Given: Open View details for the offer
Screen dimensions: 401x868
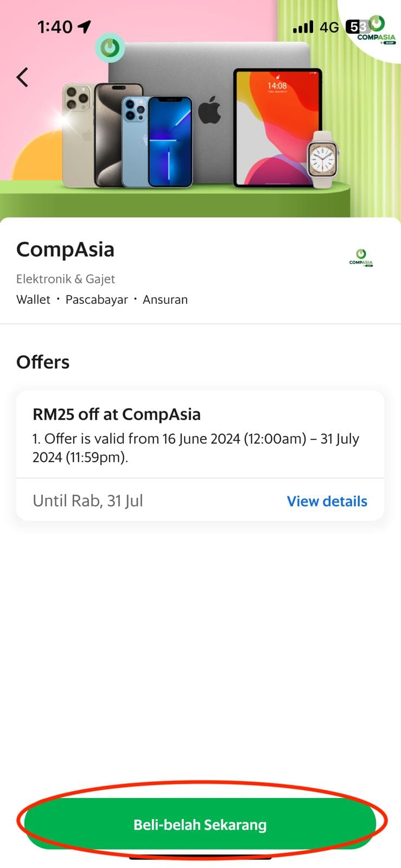Looking at the screenshot, I should [x=327, y=501].
